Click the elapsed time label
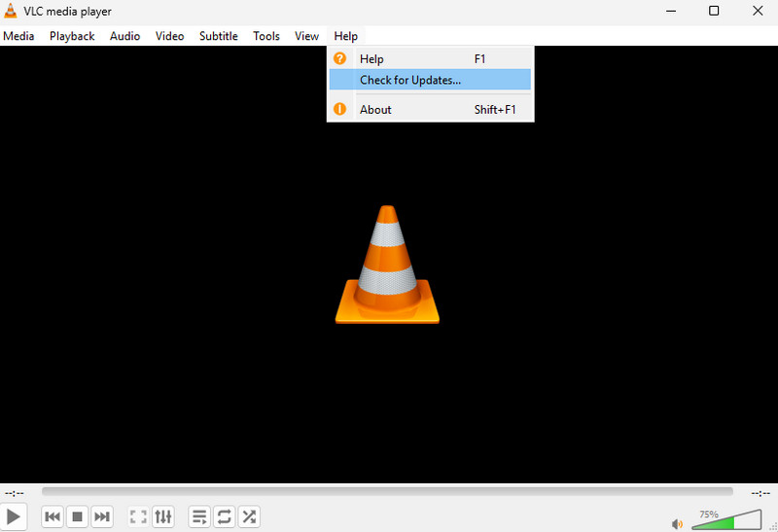 click(x=15, y=493)
